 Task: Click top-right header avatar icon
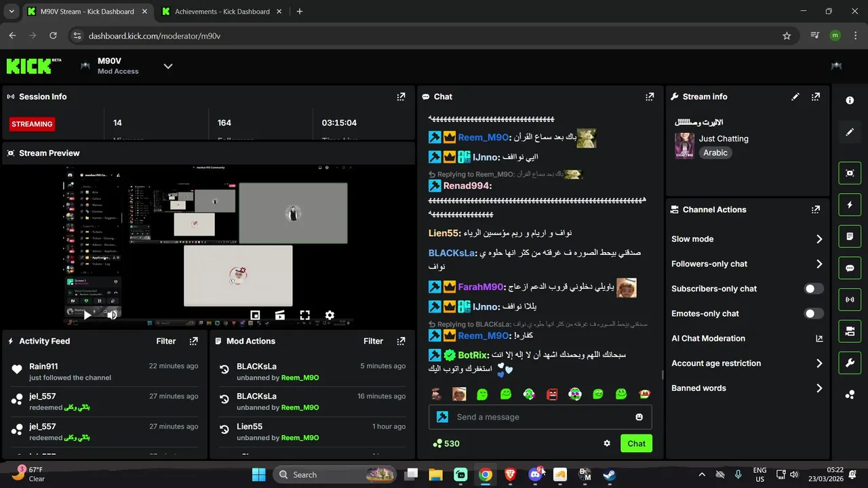tap(836, 66)
